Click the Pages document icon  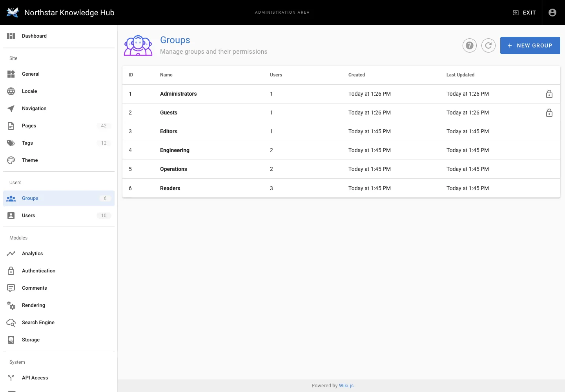(11, 126)
